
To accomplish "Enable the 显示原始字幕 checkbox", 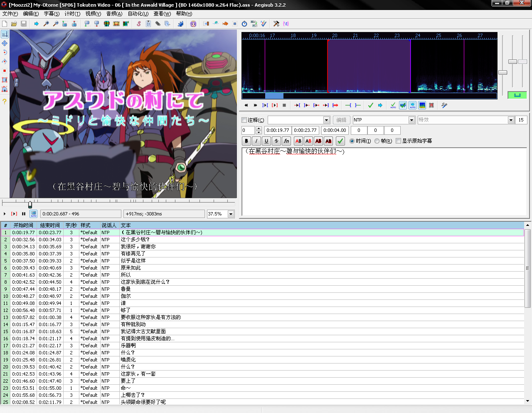I will [399, 141].
